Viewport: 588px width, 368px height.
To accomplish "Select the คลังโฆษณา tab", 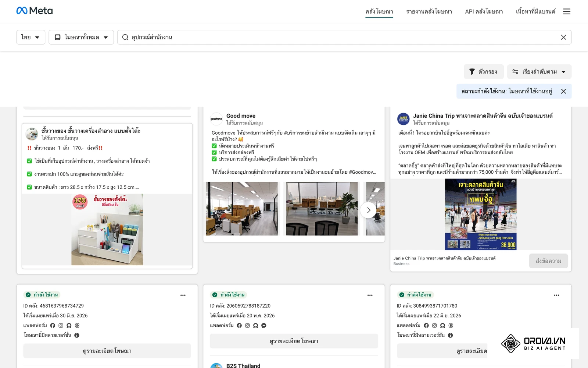I will click(x=379, y=11).
